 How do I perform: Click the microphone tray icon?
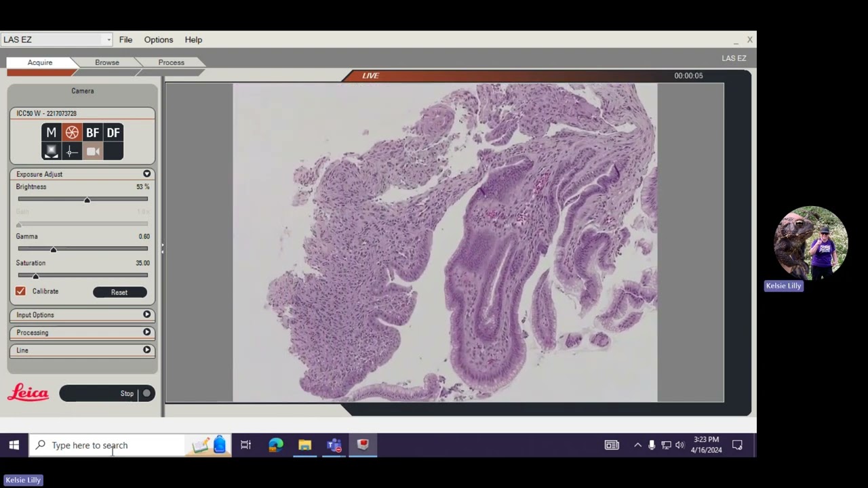[652, 445]
